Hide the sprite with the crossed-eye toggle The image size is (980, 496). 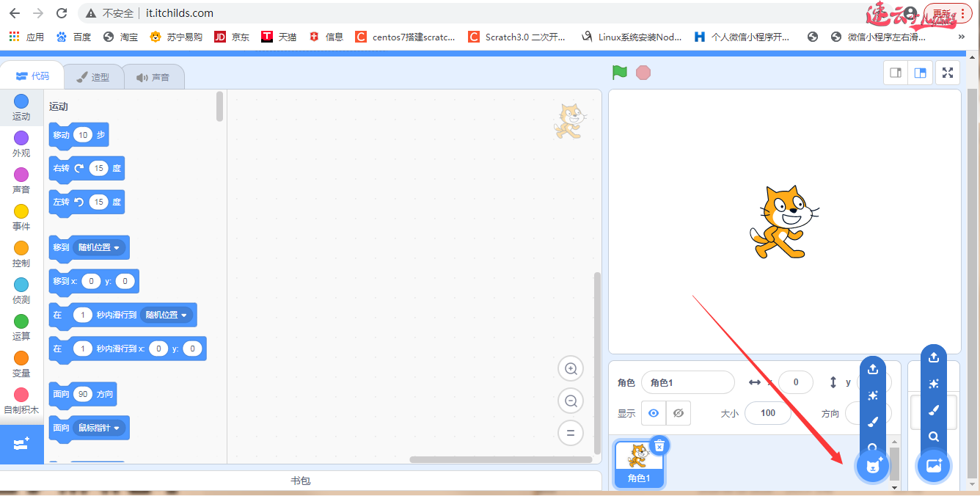[x=678, y=412]
